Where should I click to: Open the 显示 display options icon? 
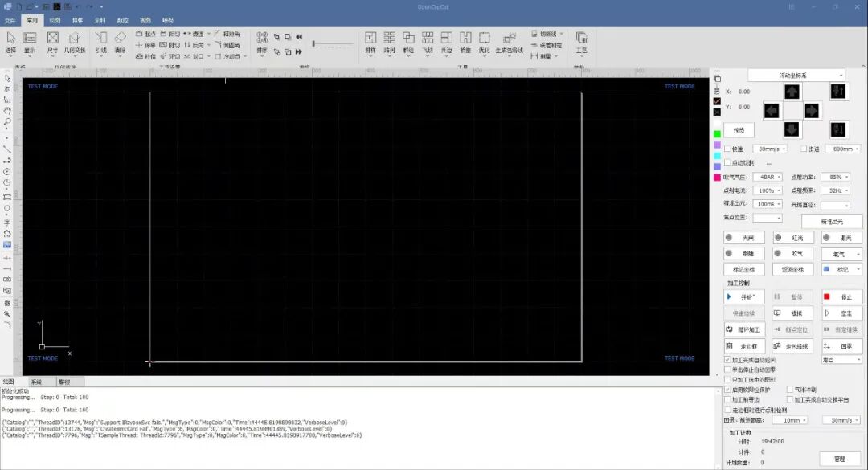pyautogui.click(x=30, y=42)
